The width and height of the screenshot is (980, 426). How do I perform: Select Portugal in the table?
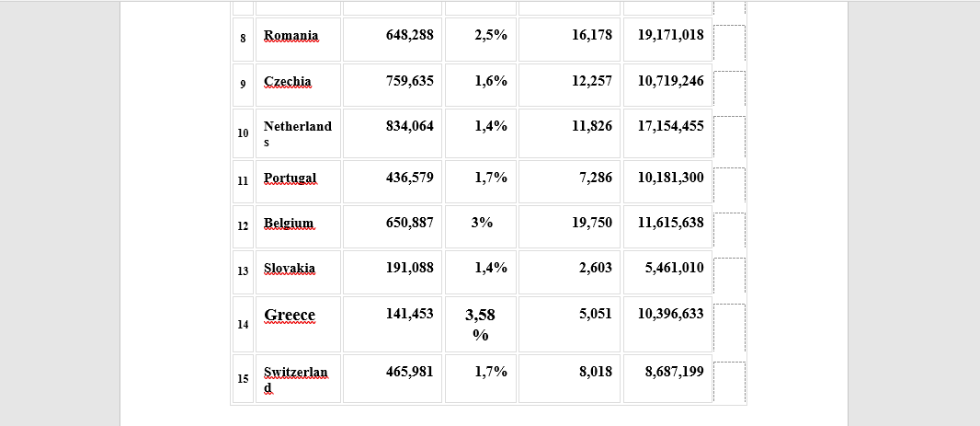point(298,181)
